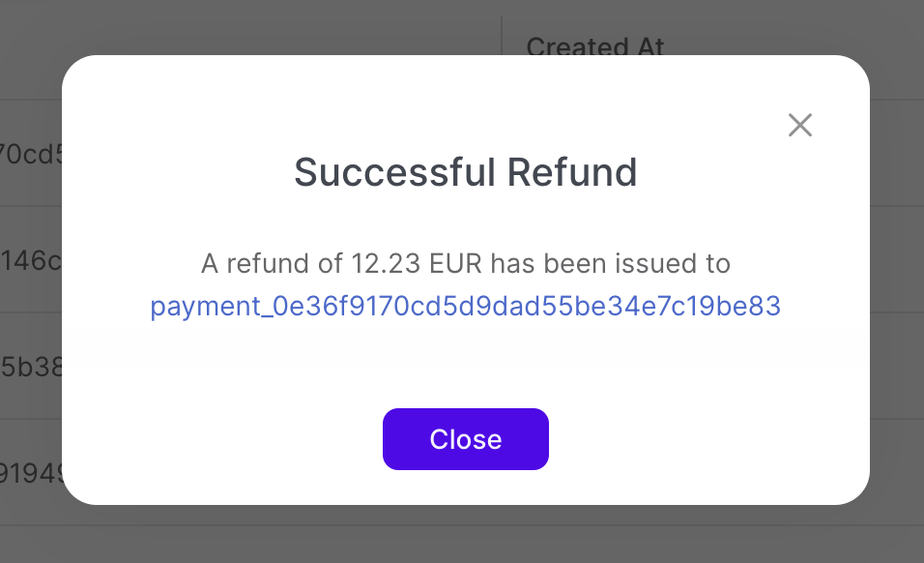Select the background row starting with 5b38
This screenshot has width=924, height=563.
pyautogui.click(x=31, y=366)
